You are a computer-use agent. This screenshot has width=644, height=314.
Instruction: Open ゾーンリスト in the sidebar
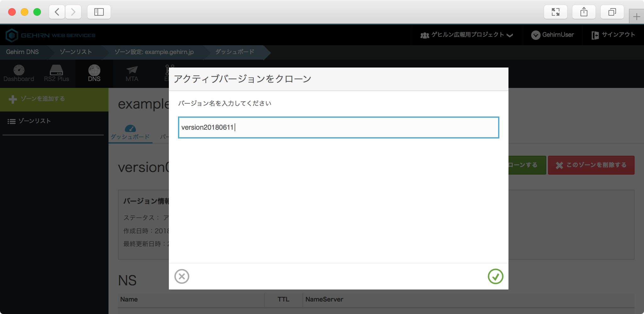34,121
